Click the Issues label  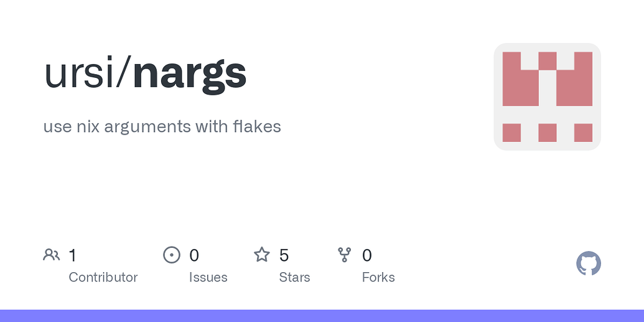[208, 277]
